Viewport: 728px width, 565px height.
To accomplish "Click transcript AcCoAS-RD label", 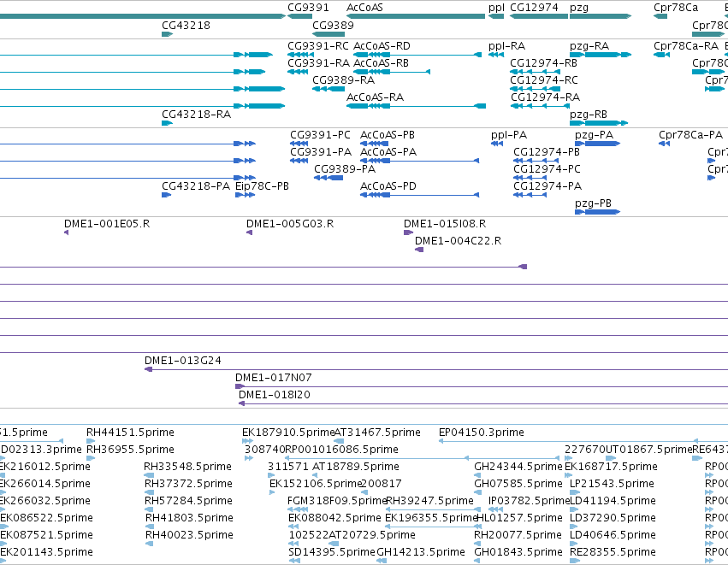I will pyautogui.click(x=382, y=46).
